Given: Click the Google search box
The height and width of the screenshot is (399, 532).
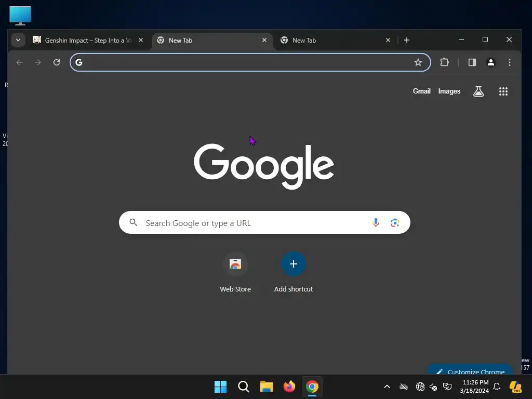Looking at the screenshot, I should [264, 222].
